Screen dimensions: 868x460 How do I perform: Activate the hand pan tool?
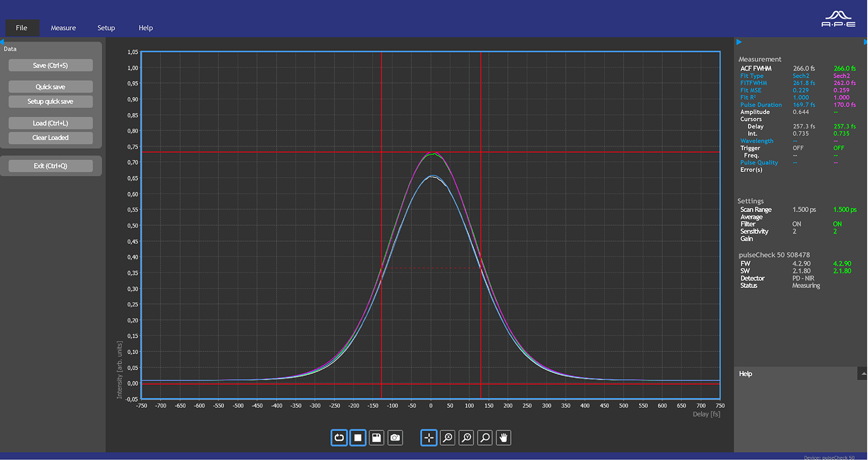(x=503, y=437)
